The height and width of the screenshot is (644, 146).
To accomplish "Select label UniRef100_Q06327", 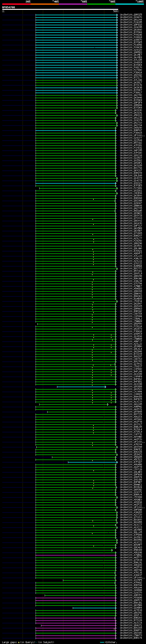I will tap(131, 183).
